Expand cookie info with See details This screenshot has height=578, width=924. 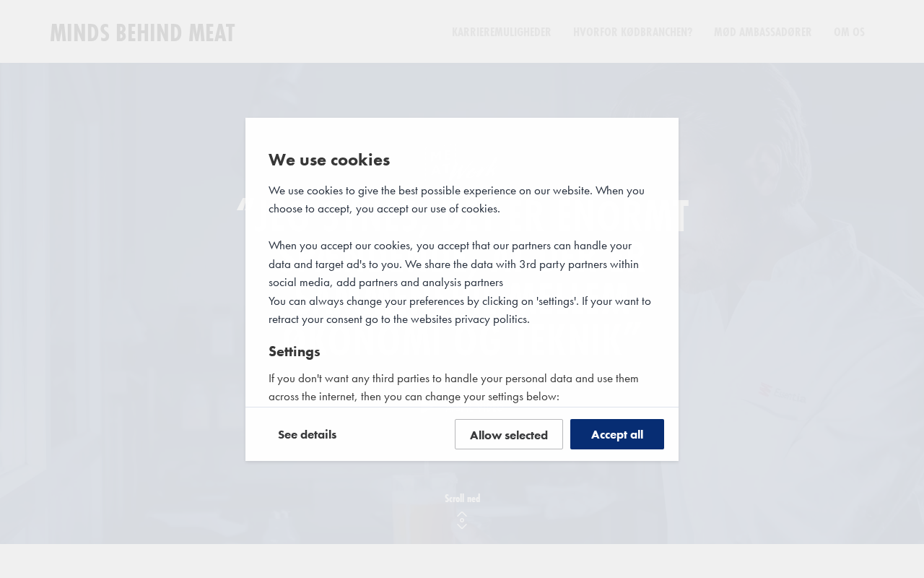pos(307,434)
